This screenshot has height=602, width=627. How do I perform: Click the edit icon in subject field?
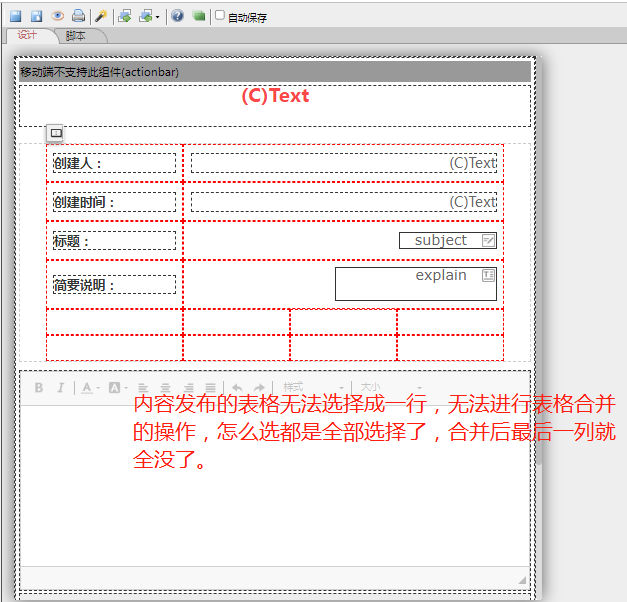click(488, 240)
